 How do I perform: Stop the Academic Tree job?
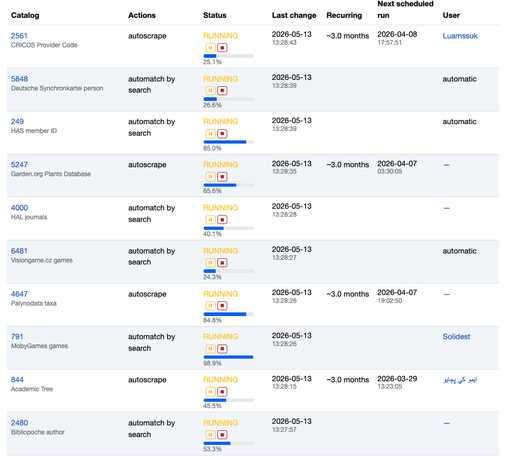[222, 392]
